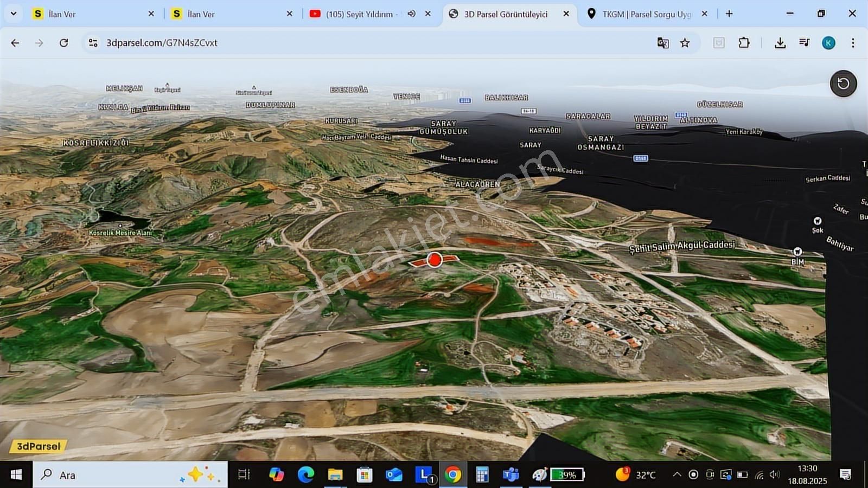Bookmark the page with the star icon
Viewport: 868px width, 488px height.
[x=684, y=42]
